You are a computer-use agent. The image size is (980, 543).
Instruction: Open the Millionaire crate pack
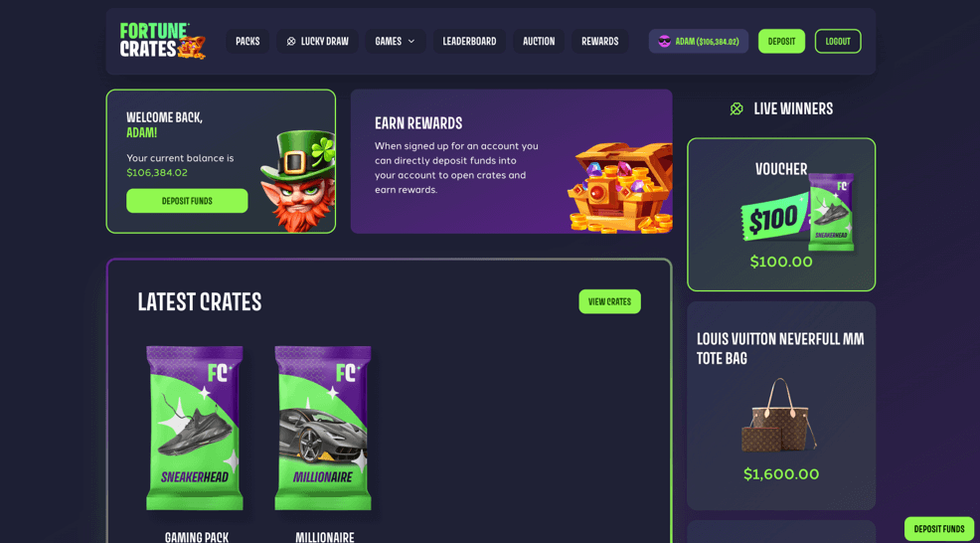323,428
